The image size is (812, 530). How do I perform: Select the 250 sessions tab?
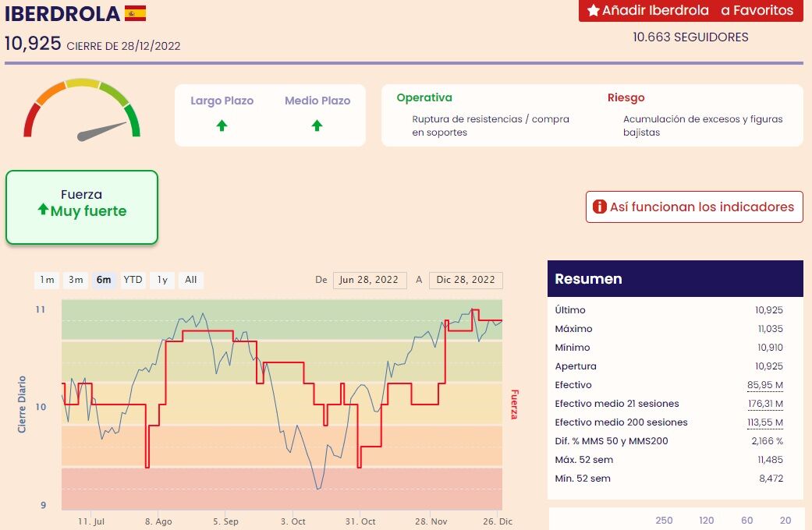coord(664,520)
